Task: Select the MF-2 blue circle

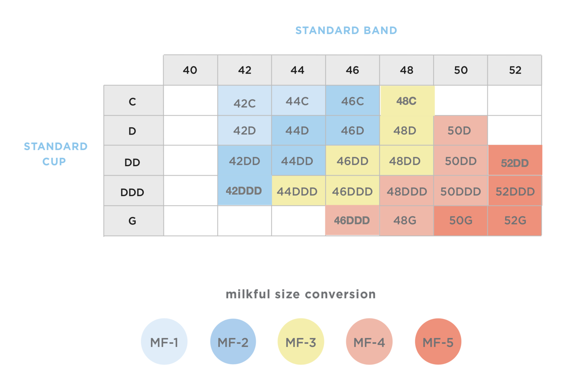Action: (233, 342)
